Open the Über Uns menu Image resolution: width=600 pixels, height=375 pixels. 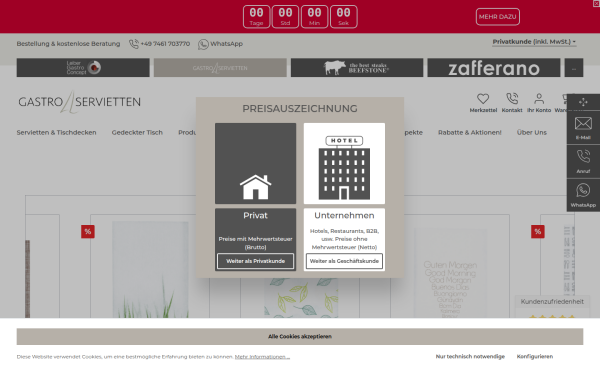[x=532, y=132]
